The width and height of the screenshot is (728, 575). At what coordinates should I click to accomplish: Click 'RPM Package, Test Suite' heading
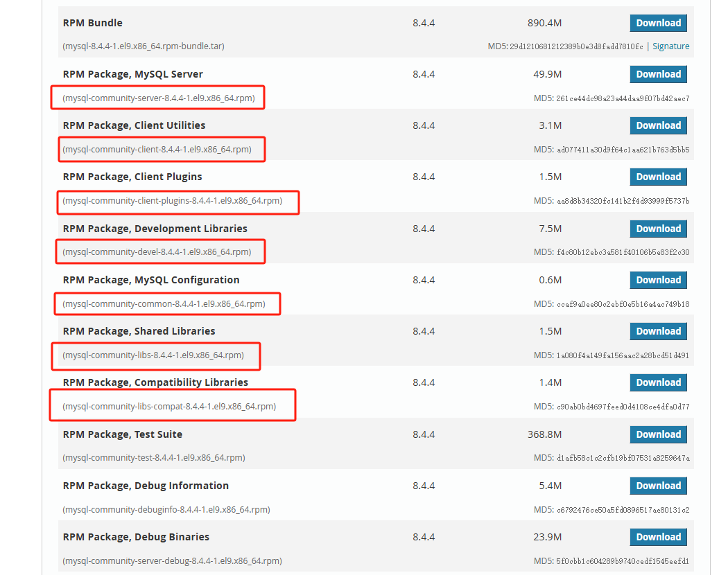coord(123,434)
